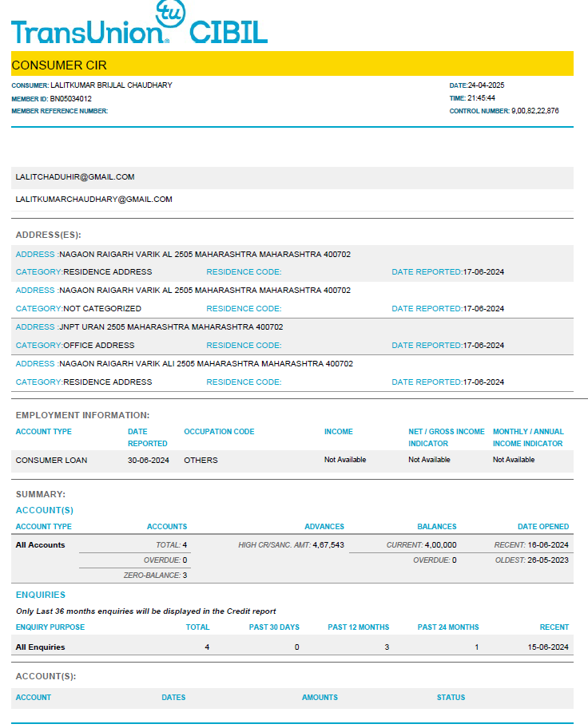Click the INCOME column header
The image size is (588, 728).
coord(339,431)
